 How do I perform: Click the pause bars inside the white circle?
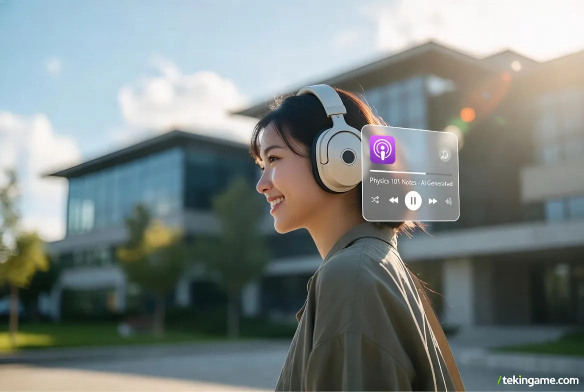tap(413, 200)
